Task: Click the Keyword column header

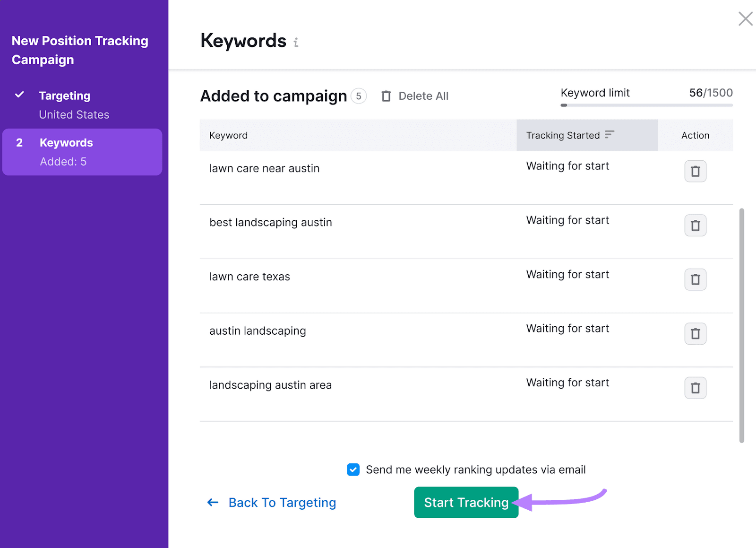Action: click(x=228, y=135)
